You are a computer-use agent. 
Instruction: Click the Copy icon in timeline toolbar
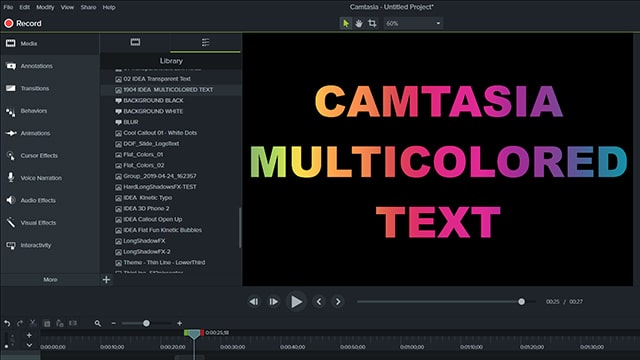pos(47,323)
